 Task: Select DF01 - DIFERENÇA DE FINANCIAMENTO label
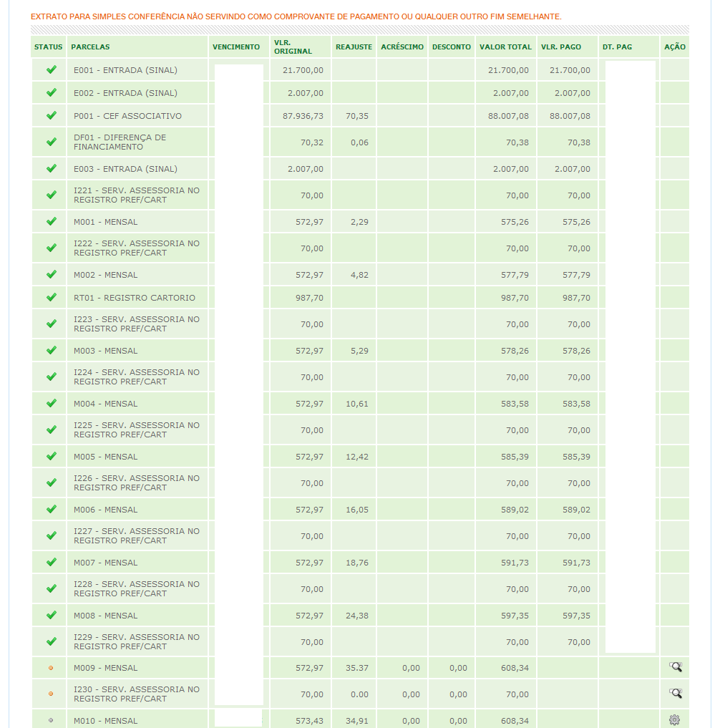(x=120, y=142)
